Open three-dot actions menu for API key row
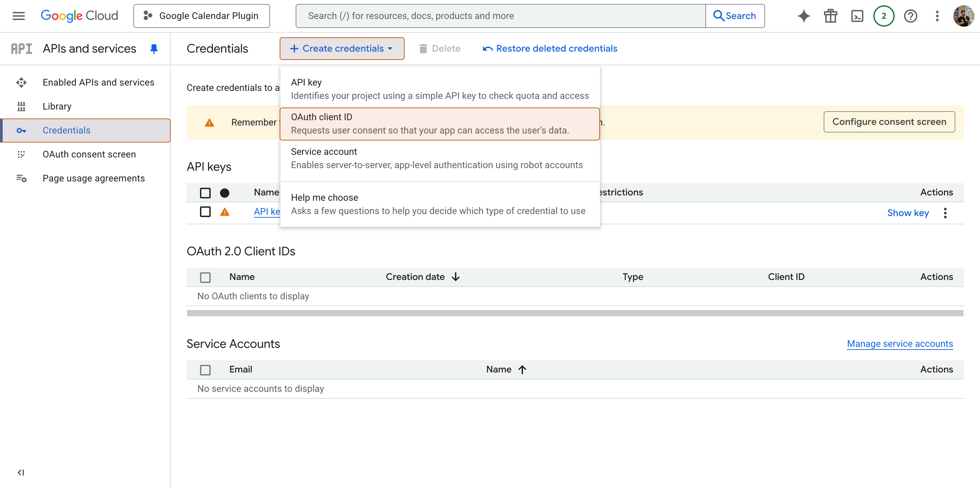The height and width of the screenshot is (488, 980). pyautogui.click(x=945, y=213)
